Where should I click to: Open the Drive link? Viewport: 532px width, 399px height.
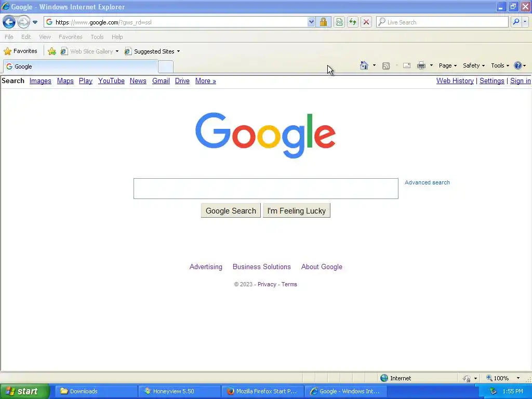[182, 81]
